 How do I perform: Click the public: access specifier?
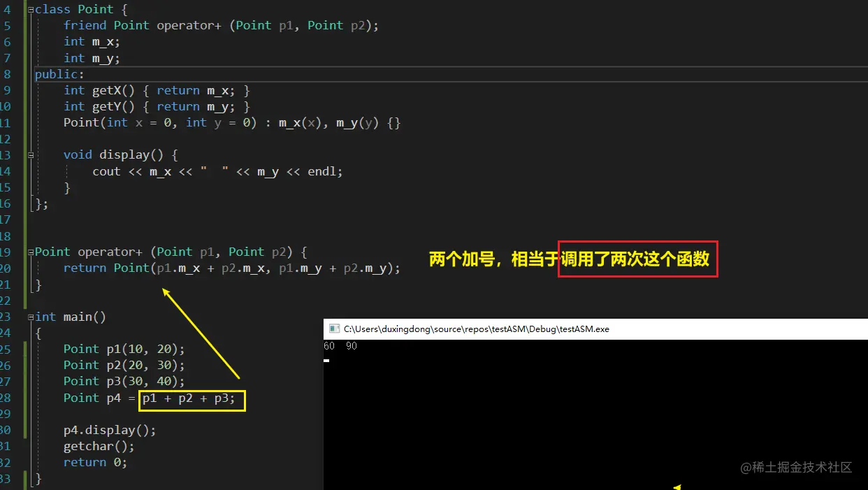tap(59, 74)
